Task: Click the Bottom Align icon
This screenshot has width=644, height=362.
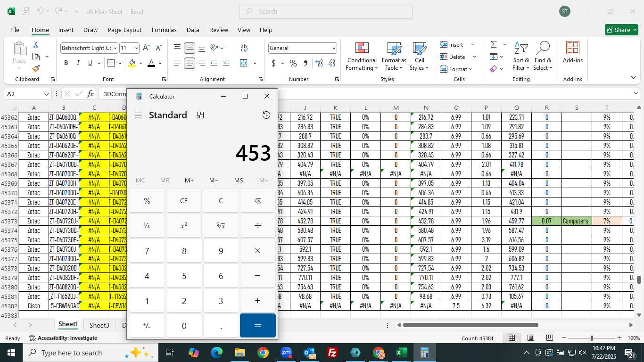Action: click(201, 48)
